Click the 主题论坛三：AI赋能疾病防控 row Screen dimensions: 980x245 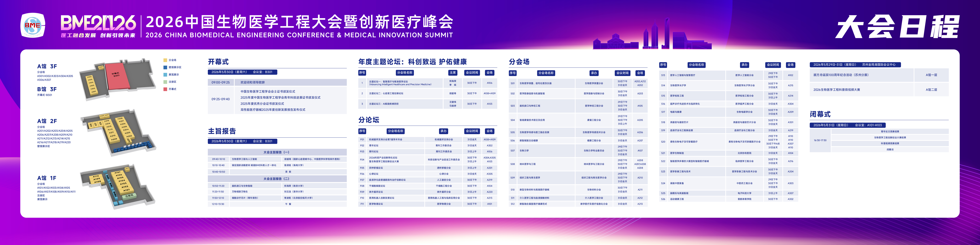428,104
